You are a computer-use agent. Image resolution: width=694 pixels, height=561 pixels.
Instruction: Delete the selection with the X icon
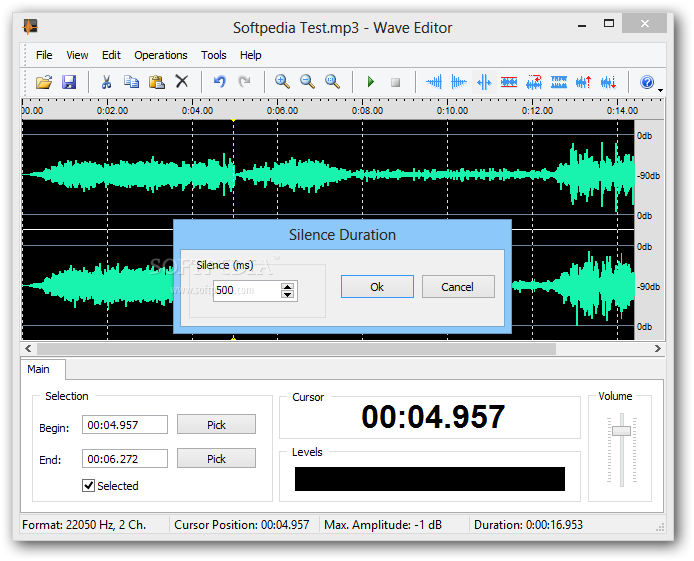[x=181, y=81]
